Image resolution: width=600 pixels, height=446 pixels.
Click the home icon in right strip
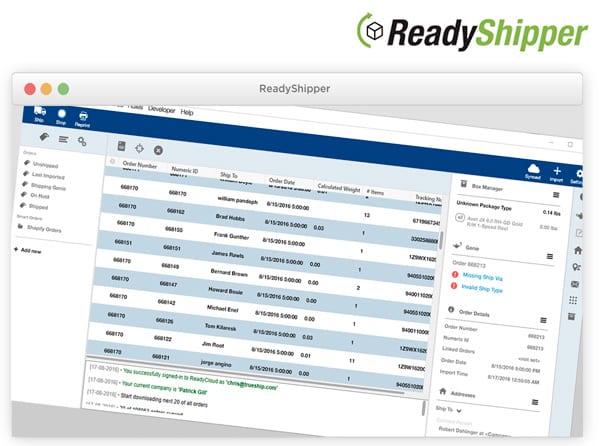click(x=578, y=250)
